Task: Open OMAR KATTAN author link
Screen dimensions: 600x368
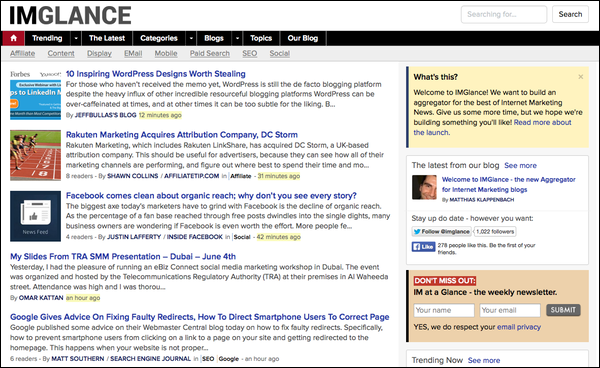Action: tap(41, 298)
